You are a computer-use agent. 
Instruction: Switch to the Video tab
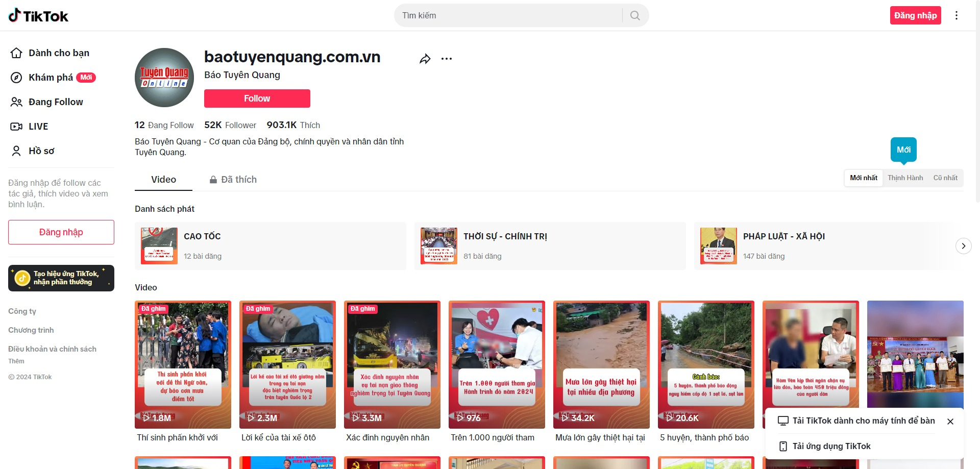(x=163, y=180)
